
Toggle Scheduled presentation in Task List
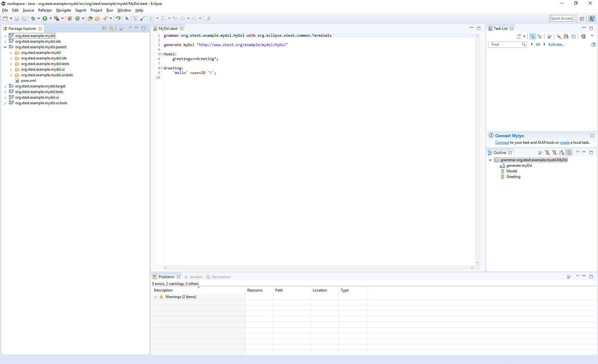click(540, 36)
